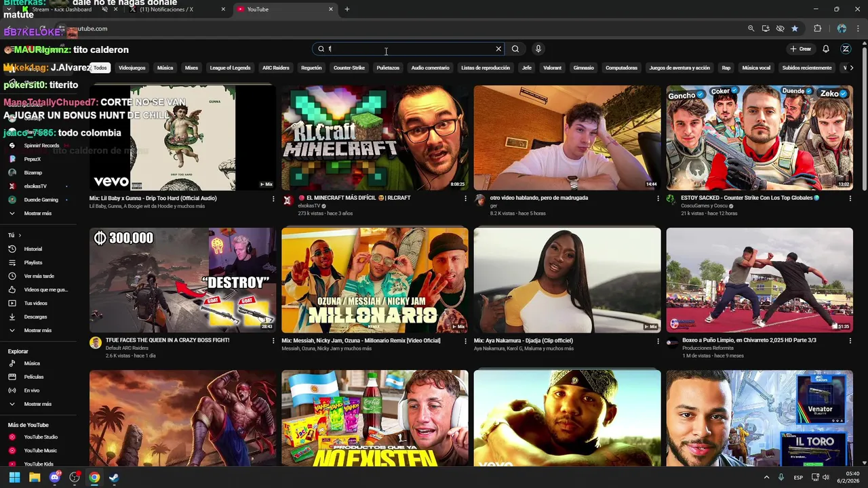
Task: Open Boxeo a Puño Limpio video title
Action: pyautogui.click(x=749, y=340)
